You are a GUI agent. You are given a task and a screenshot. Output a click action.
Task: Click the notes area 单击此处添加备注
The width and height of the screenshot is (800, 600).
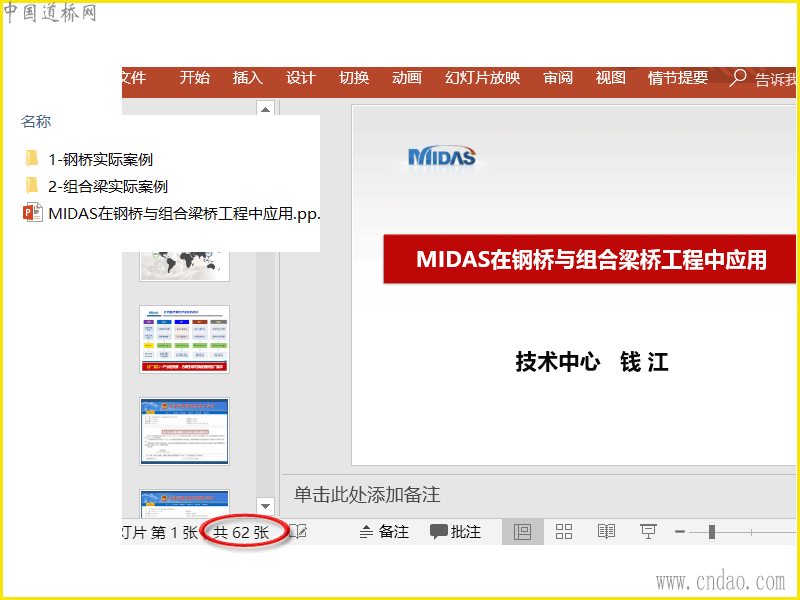pyautogui.click(x=367, y=494)
